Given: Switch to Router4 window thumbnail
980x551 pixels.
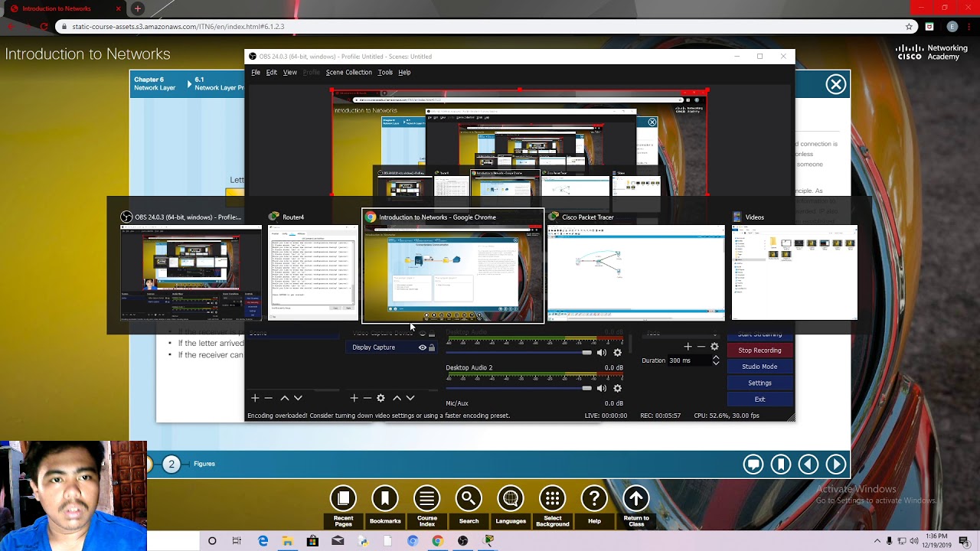Looking at the screenshot, I should click(312, 265).
